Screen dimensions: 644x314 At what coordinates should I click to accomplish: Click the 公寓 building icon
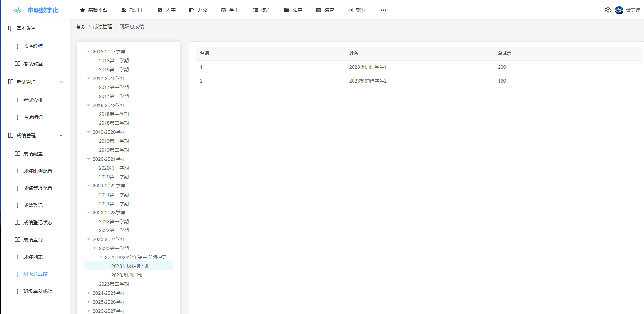pos(287,10)
